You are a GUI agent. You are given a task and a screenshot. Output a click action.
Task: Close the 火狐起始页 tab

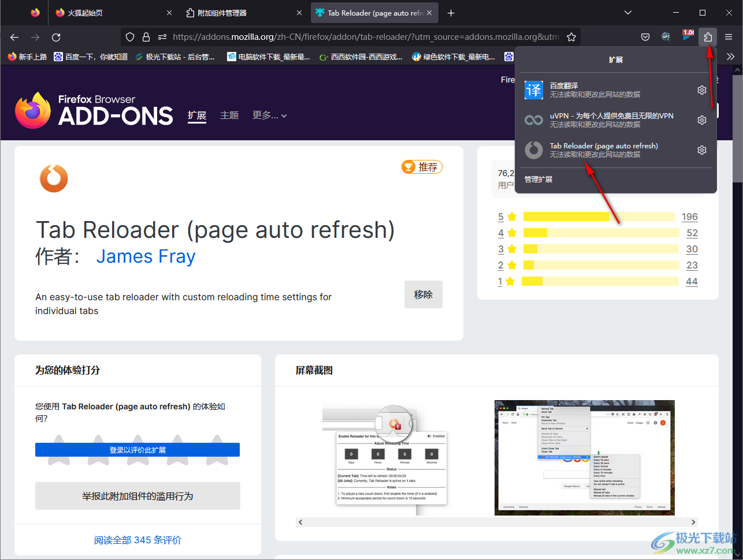click(x=169, y=13)
